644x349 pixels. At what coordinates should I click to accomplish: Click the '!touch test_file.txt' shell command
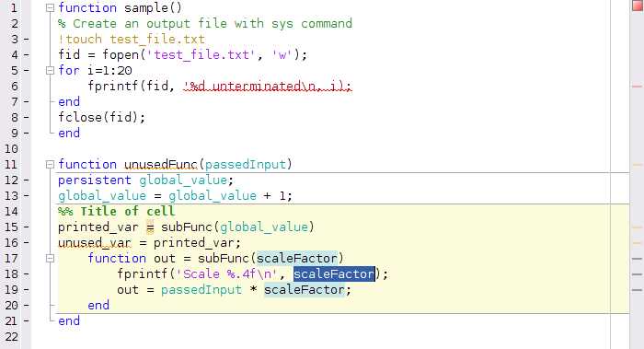132,39
